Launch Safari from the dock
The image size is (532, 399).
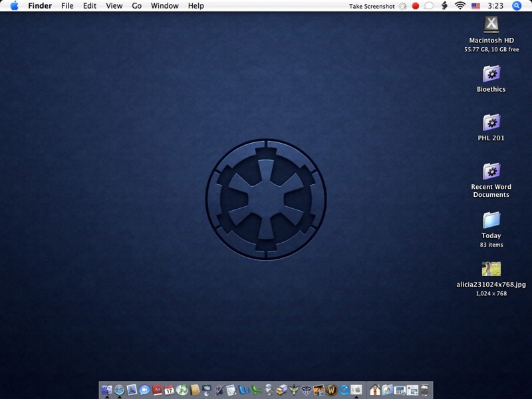119,390
